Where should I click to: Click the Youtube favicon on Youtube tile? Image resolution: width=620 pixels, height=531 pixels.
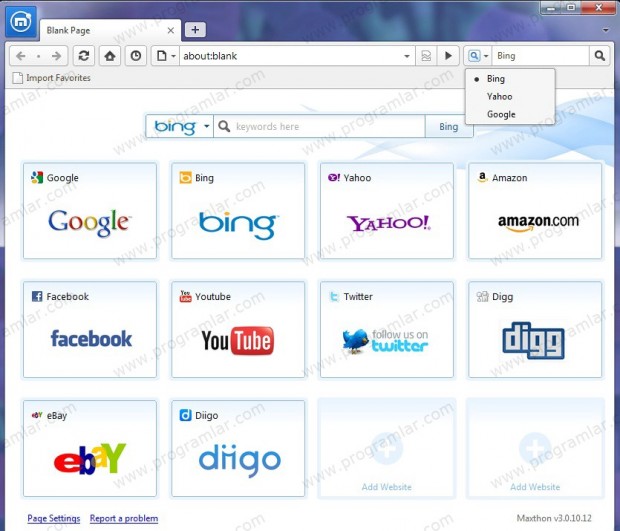tap(185, 296)
